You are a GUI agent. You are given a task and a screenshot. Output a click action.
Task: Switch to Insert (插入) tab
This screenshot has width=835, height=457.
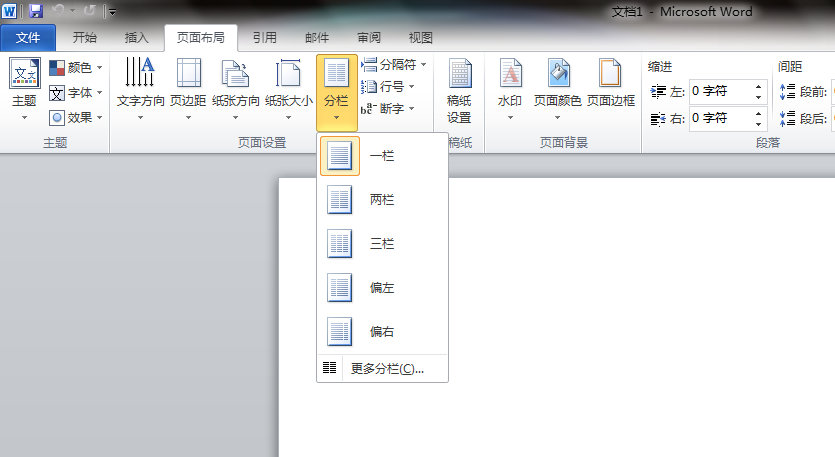pos(136,38)
